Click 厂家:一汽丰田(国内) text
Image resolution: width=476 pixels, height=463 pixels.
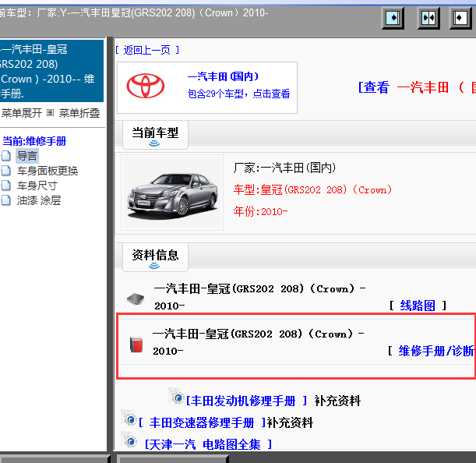click(x=284, y=168)
